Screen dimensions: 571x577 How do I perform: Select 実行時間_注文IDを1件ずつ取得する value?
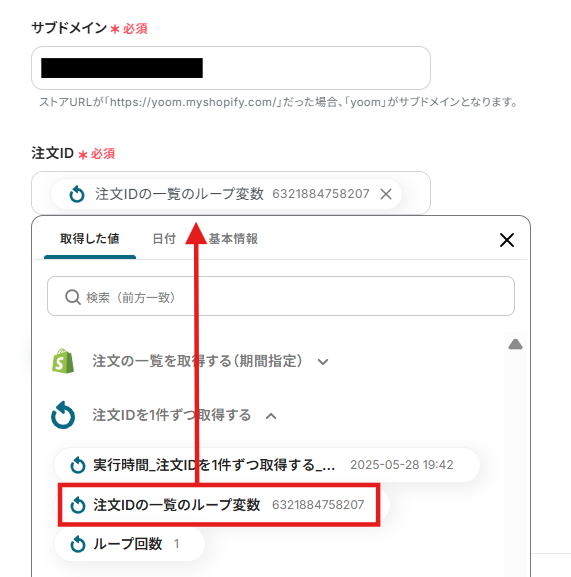(x=267, y=465)
